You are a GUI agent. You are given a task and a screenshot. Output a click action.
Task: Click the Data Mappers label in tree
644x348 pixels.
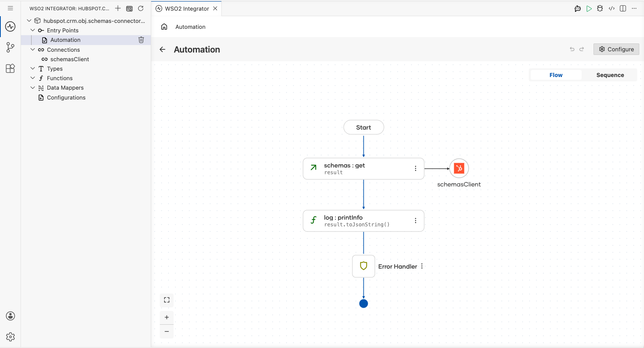tap(65, 88)
